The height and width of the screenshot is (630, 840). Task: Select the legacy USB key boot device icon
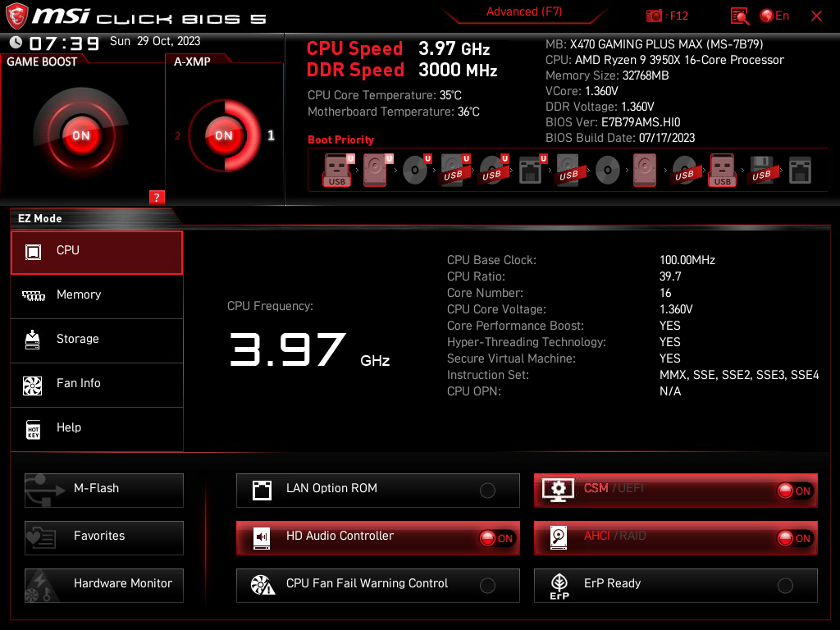click(722, 171)
